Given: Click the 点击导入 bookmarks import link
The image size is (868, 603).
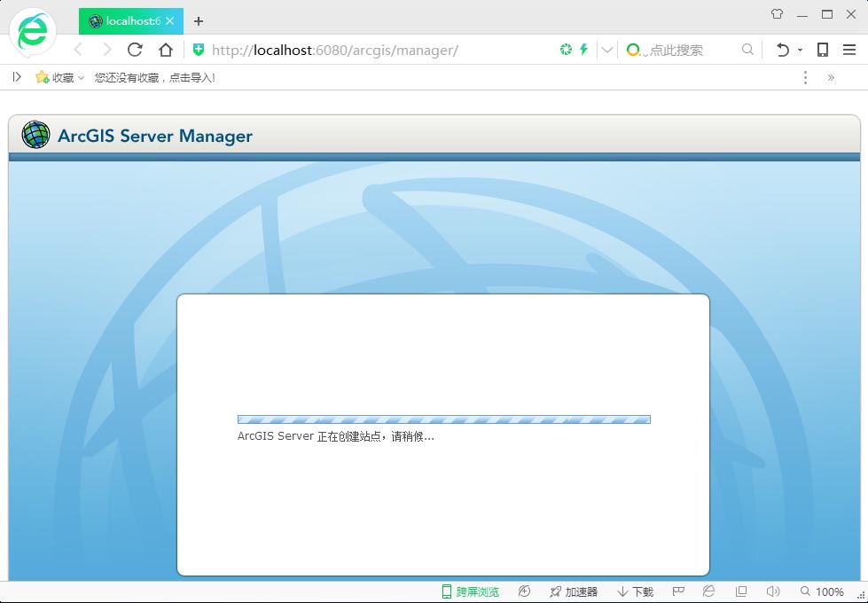Looking at the screenshot, I should [192, 77].
